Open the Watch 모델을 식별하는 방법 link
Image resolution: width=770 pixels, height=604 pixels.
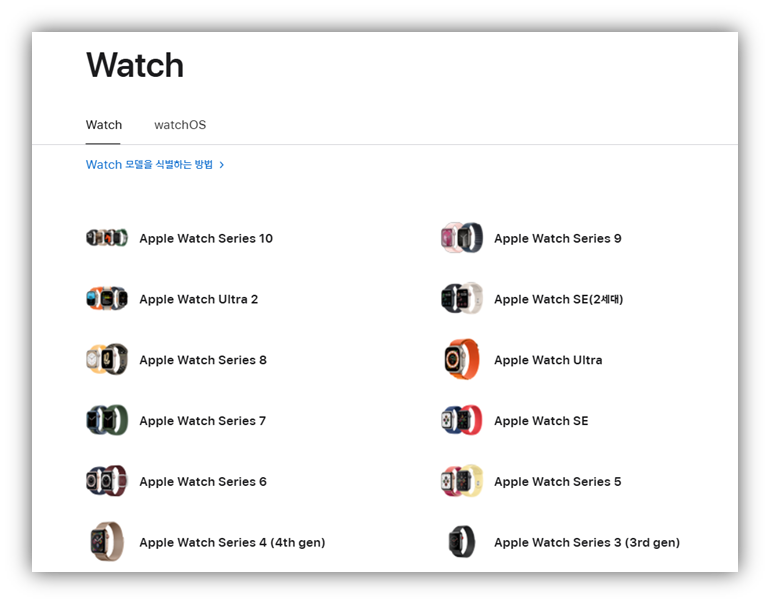click(149, 165)
